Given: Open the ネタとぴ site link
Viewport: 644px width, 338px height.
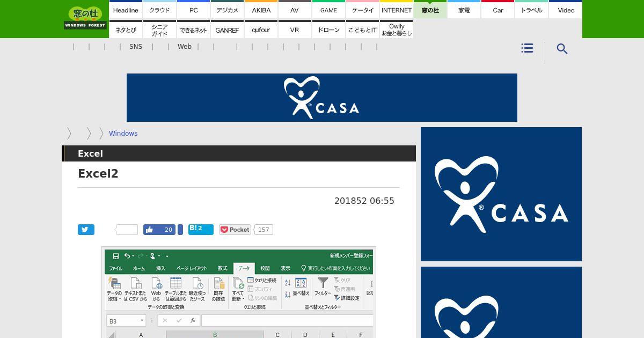Looking at the screenshot, I should coord(126,29).
